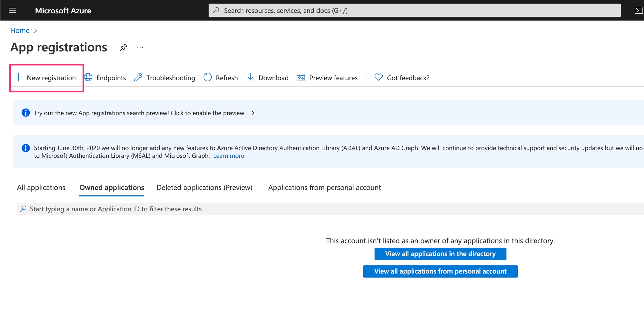Click the New registration plus icon
Screen dimensions: 644x328
point(18,77)
